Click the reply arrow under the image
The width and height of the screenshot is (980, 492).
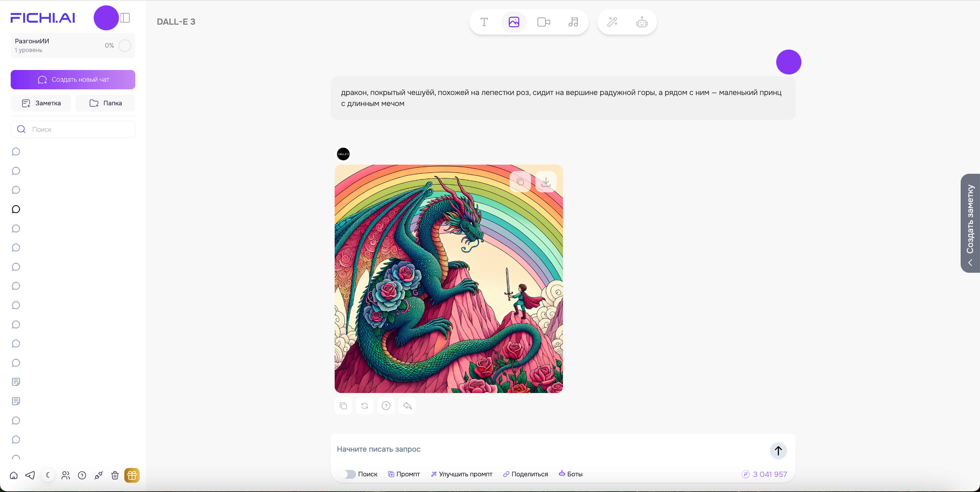[407, 406]
